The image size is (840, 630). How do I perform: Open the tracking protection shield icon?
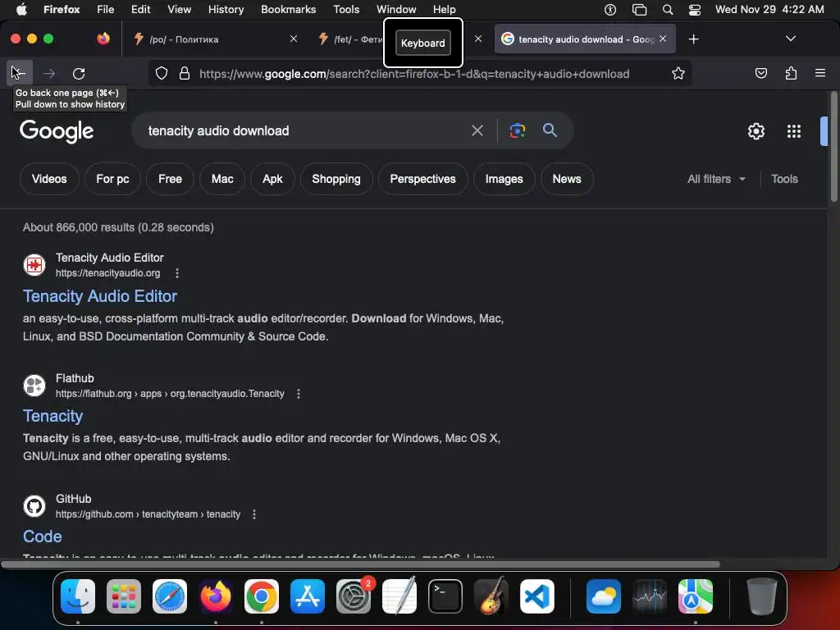(x=162, y=73)
